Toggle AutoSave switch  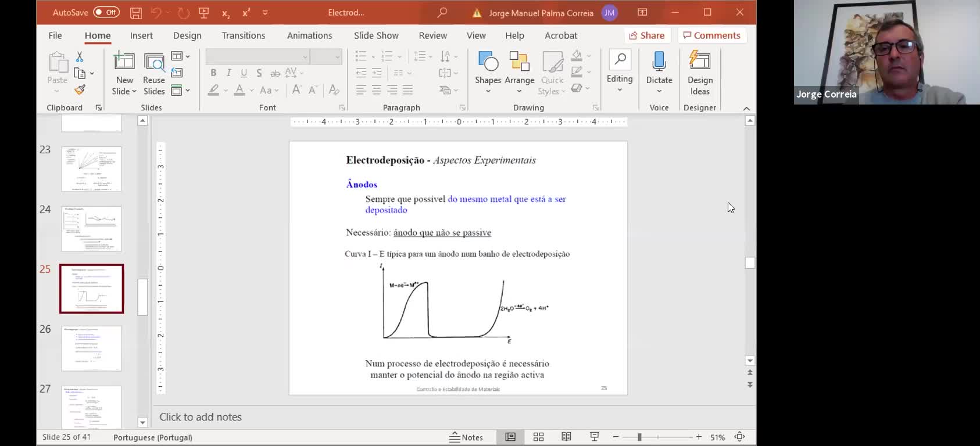point(106,12)
